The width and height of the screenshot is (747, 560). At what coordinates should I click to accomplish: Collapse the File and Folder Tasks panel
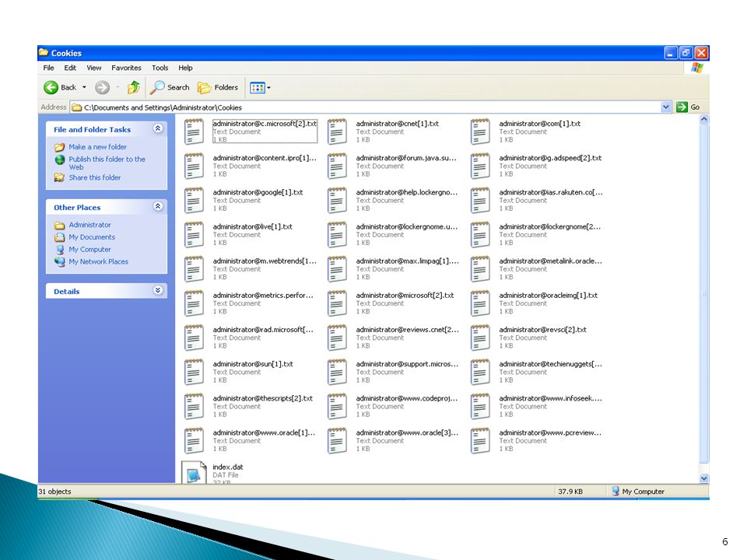(x=158, y=128)
